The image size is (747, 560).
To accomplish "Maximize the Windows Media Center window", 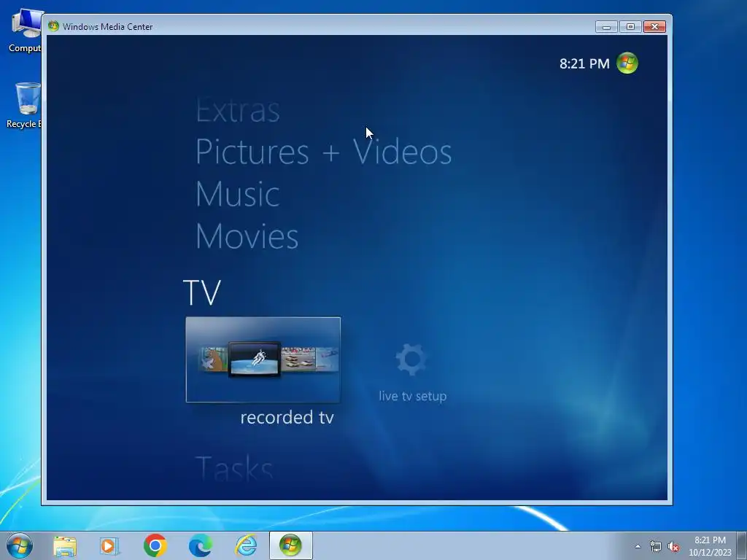I will [x=630, y=27].
